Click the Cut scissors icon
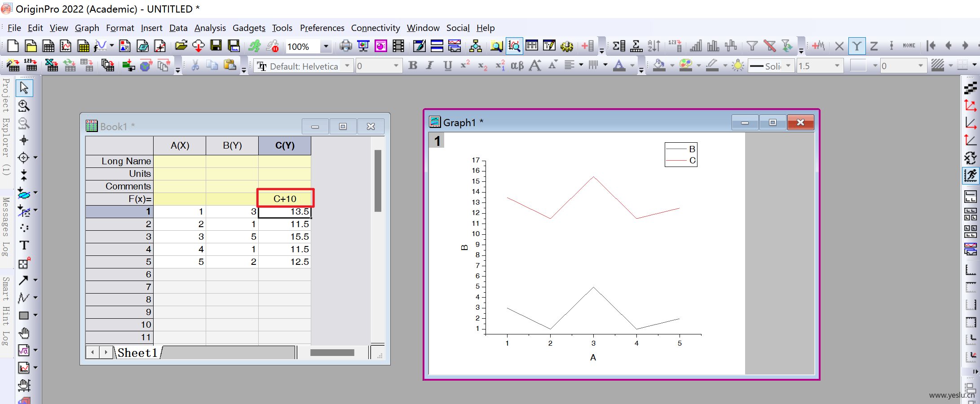The image size is (980, 404). [195, 66]
